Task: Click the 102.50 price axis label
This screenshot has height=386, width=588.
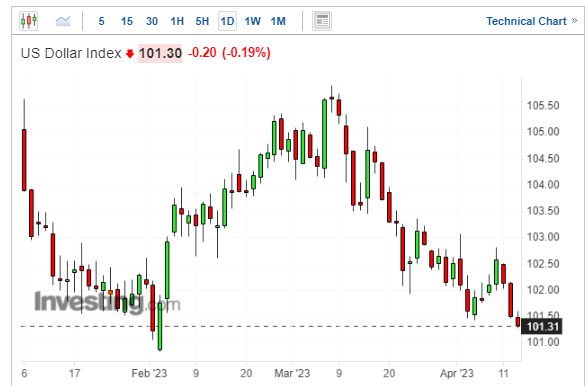Action: click(x=543, y=264)
